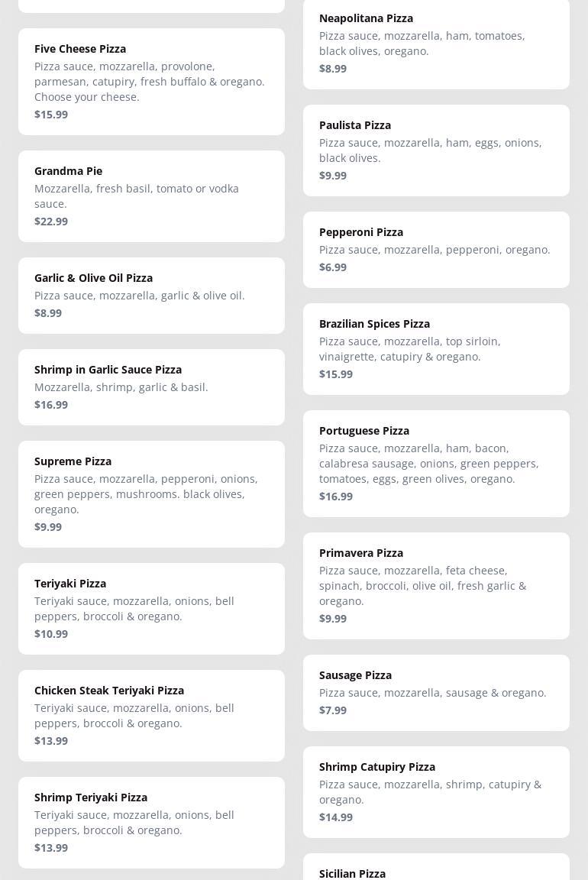Image resolution: width=588 pixels, height=880 pixels.
Task: Click the $22.99 Grandma Pie price
Action: pos(51,222)
